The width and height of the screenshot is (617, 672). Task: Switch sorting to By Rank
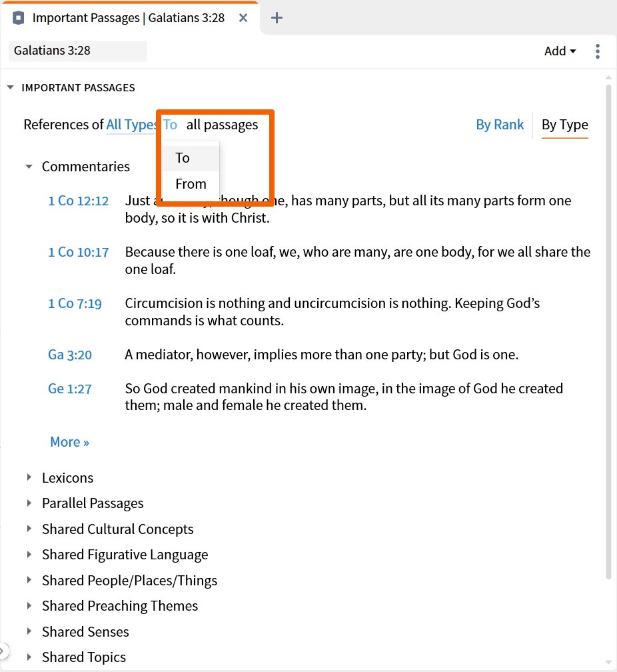tap(500, 125)
